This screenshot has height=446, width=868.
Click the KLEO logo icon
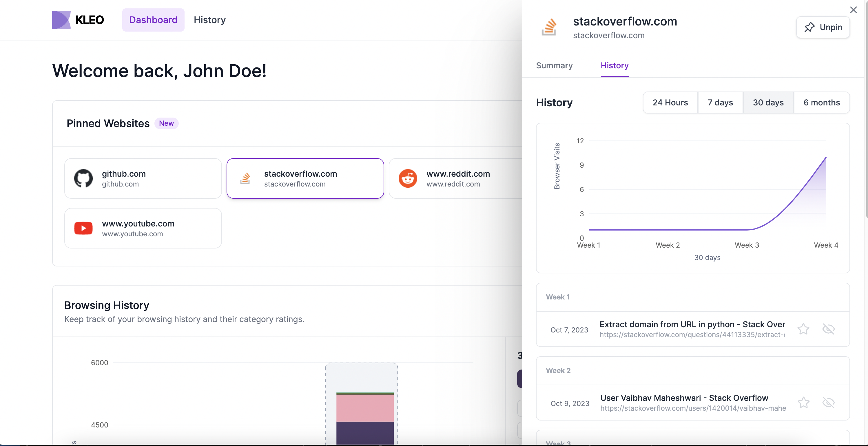[61, 20]
